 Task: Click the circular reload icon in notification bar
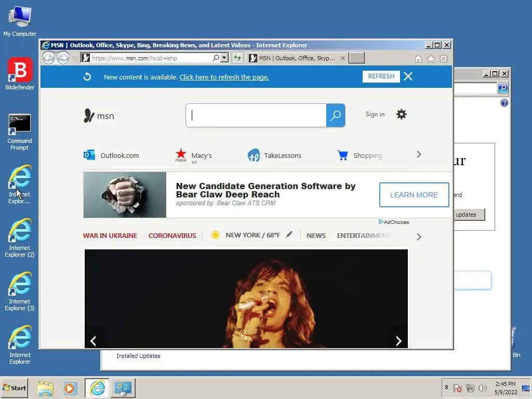[87, 77]
